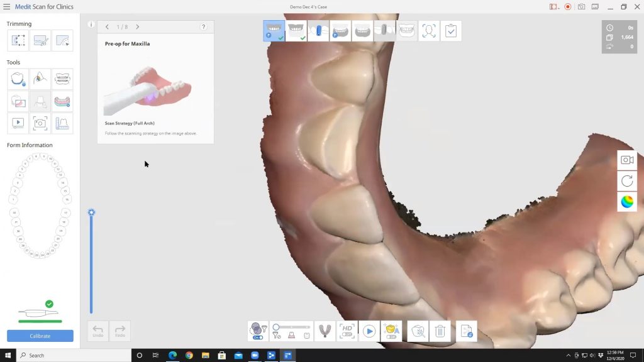The width and height of the screenshot is (644, 362).
Task: Advance the scan strategy guide with next chevron
Action: (138, 27)
